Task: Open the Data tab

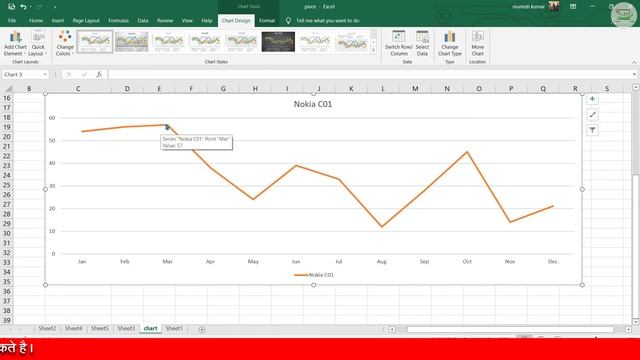Action: [x=142, y=20]
